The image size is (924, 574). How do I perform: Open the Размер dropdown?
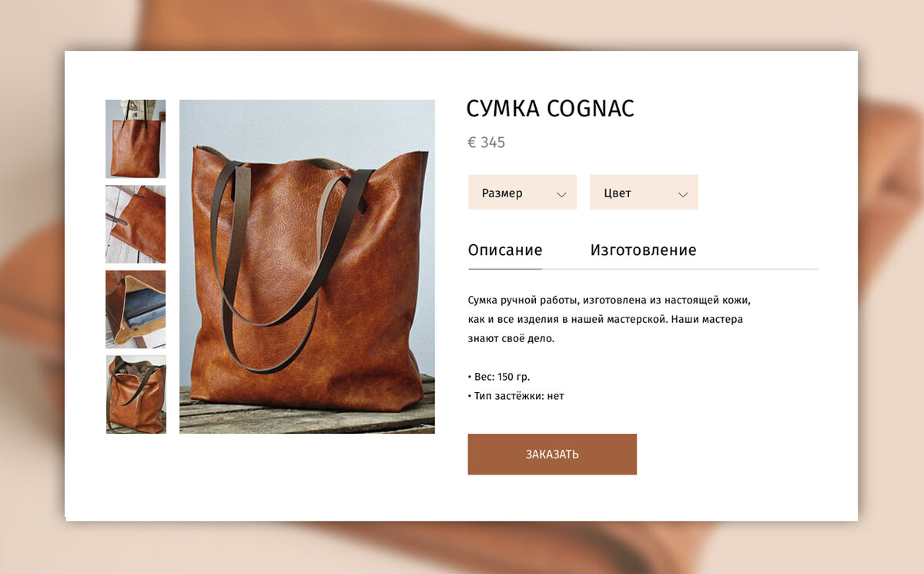coord(522,192)
